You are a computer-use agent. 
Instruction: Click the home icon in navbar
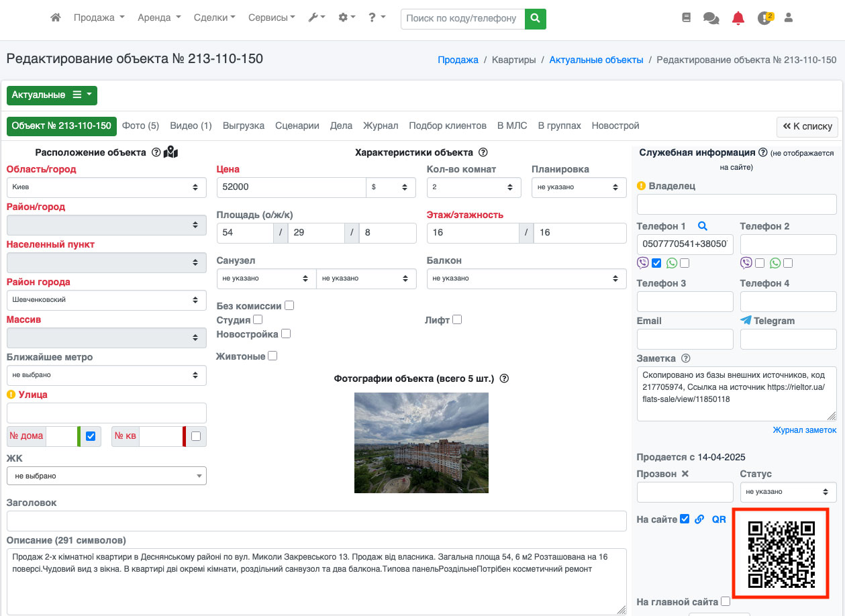coord(56,18)
